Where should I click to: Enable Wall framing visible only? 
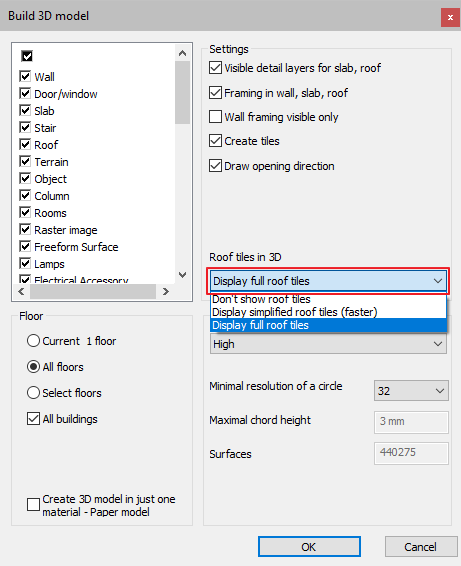pyautogui.click(x=216, y=117)
